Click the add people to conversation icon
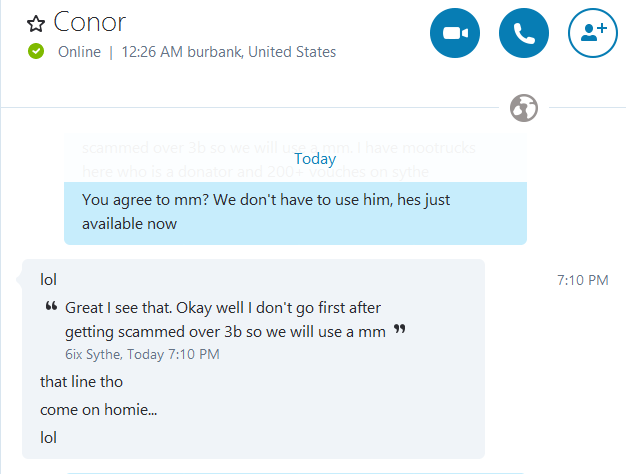This screenshot has height=474, width=626. point(593,33)
